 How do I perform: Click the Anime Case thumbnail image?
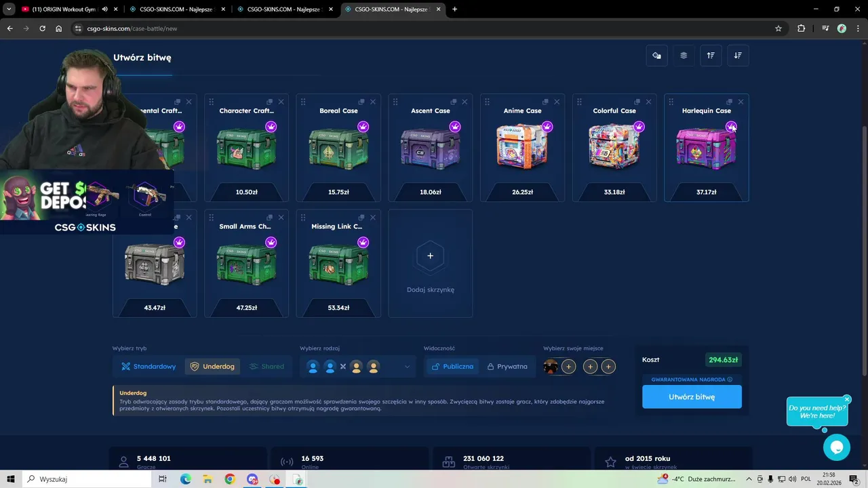[522, 146]
